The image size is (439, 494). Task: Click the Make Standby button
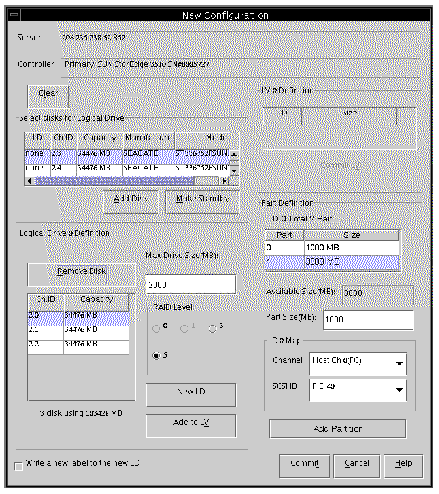click(202, 201)
